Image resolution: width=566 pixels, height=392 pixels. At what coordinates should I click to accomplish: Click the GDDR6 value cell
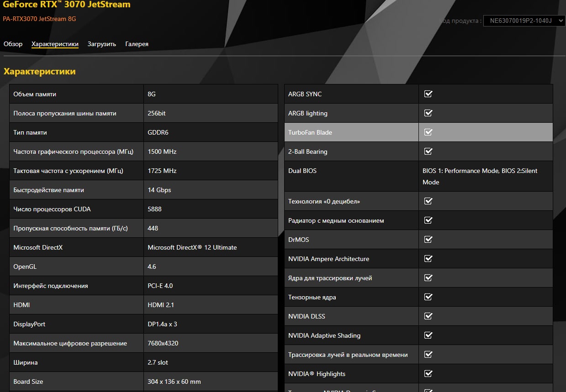click(x=211, y=132)
